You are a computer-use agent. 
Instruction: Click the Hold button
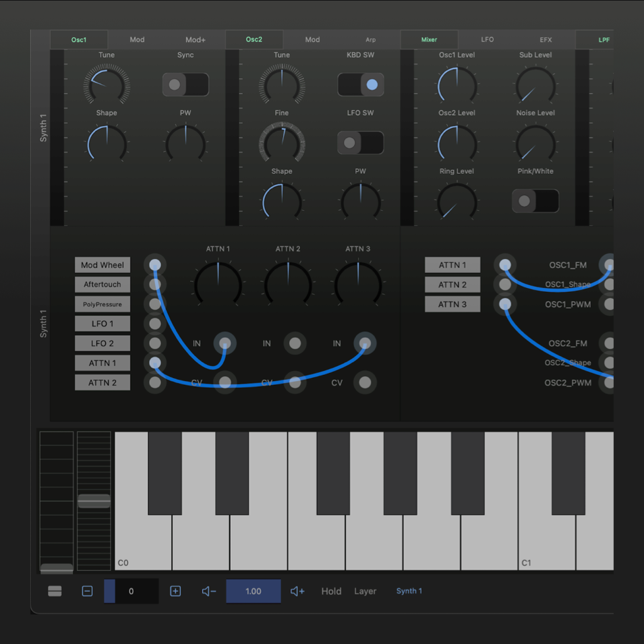click(331, 591)
